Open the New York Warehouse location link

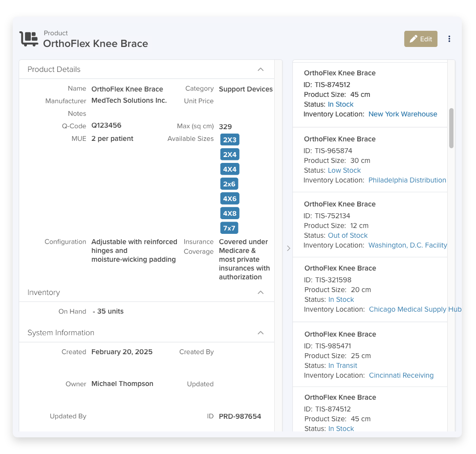click(x=403, y=114)
